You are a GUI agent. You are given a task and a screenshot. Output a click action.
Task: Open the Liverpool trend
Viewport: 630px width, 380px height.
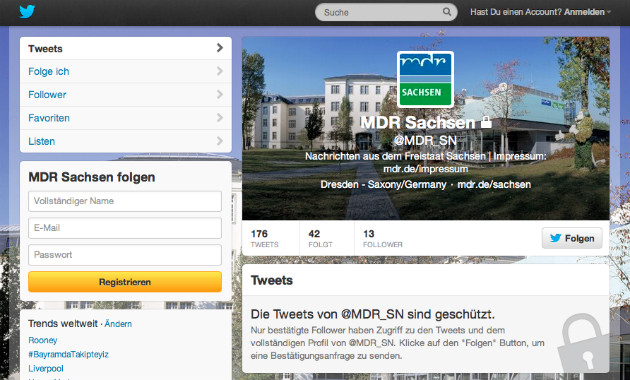[x=46, y=368]
